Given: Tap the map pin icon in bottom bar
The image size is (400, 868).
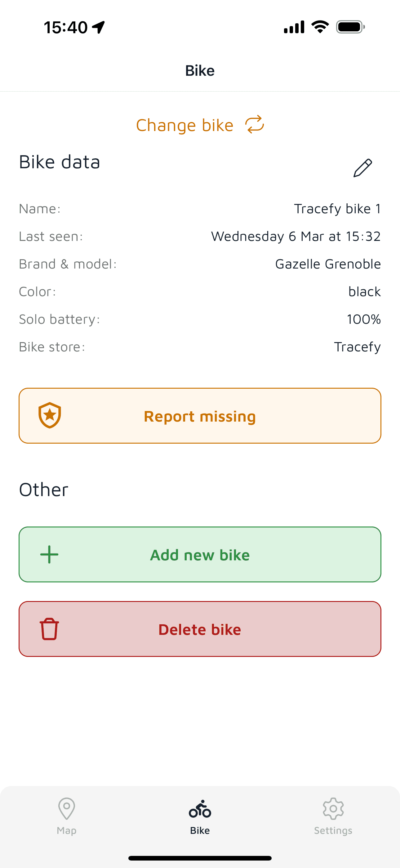Looking at the screenshot, I should point(66,808).
